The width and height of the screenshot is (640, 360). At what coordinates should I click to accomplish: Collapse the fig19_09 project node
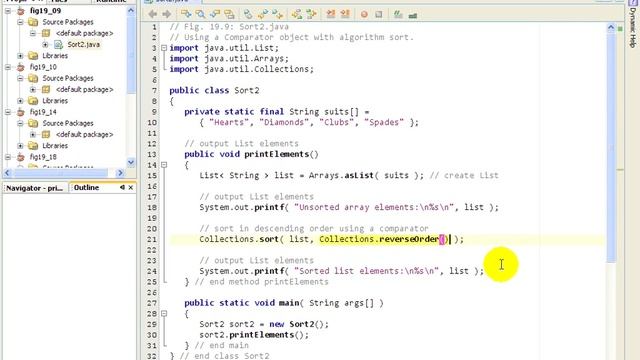pyautogui.click(x=8, y=11)
